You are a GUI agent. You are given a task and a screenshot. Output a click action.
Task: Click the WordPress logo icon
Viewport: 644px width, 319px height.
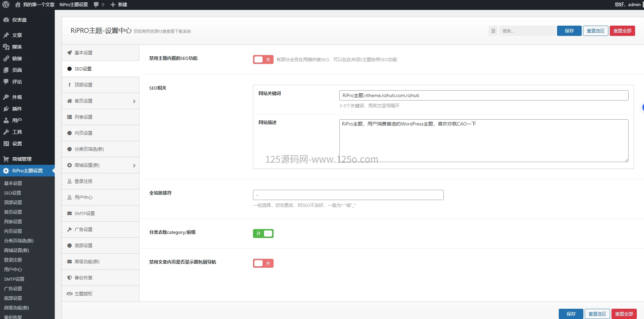click(x=6, y=5)
